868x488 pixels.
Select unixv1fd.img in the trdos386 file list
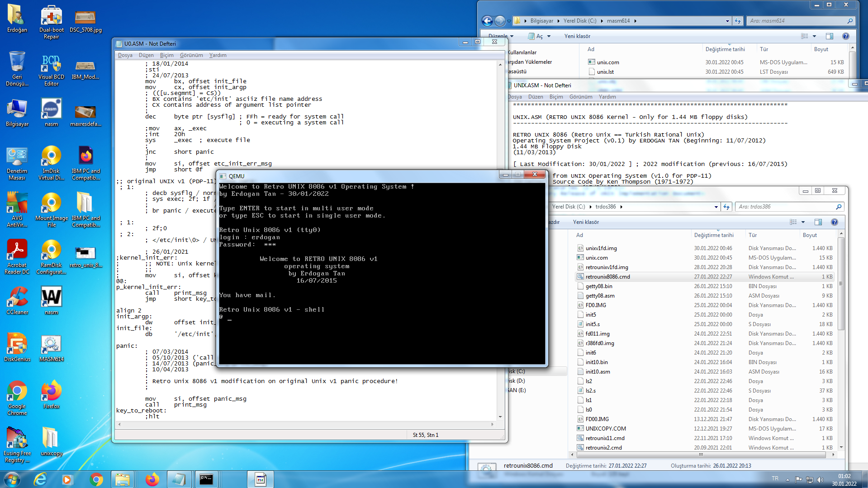(x=601, y=248)
